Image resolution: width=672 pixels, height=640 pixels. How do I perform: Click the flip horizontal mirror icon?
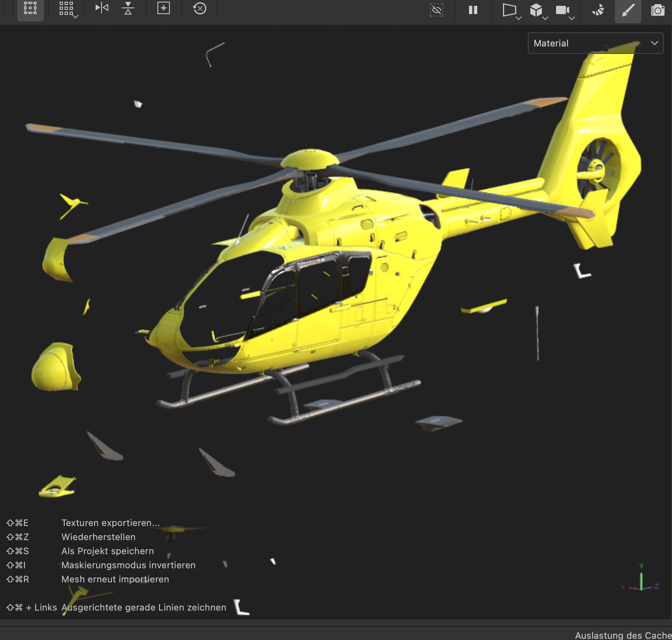click(x=102, y=8)
